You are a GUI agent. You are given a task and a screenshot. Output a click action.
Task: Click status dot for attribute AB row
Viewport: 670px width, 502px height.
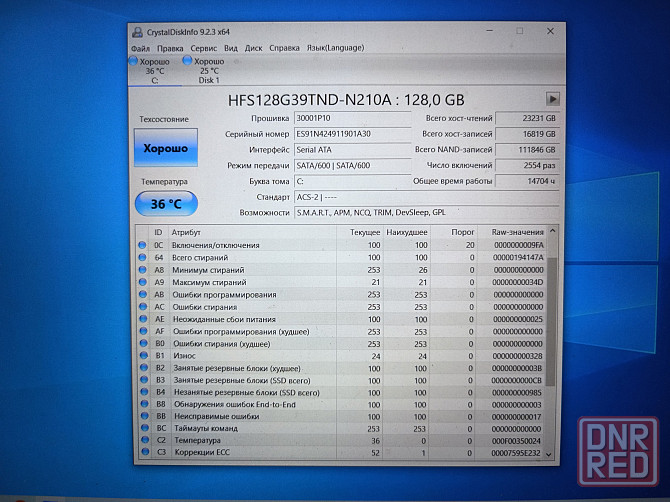click(143, 294)
